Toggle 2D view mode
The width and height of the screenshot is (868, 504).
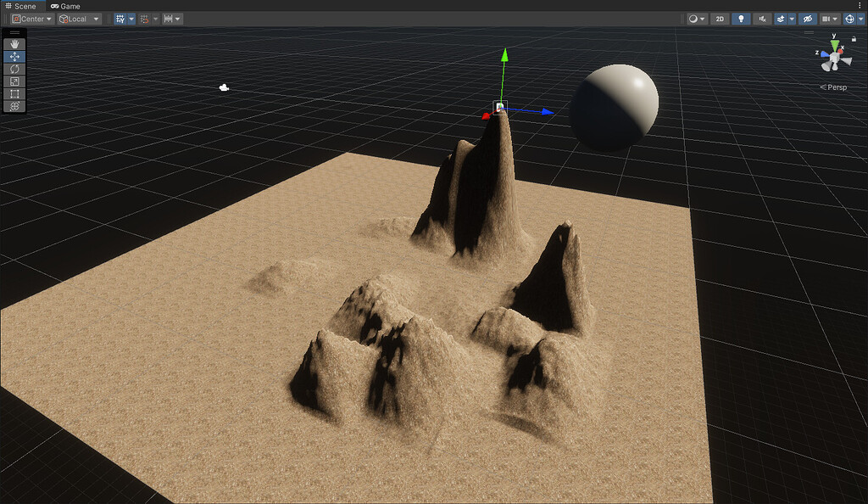[719, 18]
